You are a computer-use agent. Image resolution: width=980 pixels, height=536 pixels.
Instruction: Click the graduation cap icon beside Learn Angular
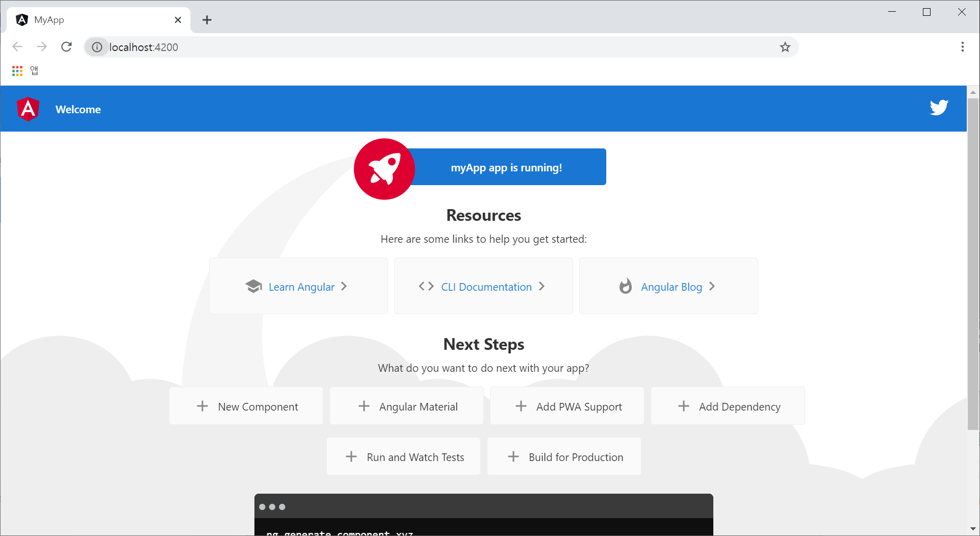tap(253, 286)
